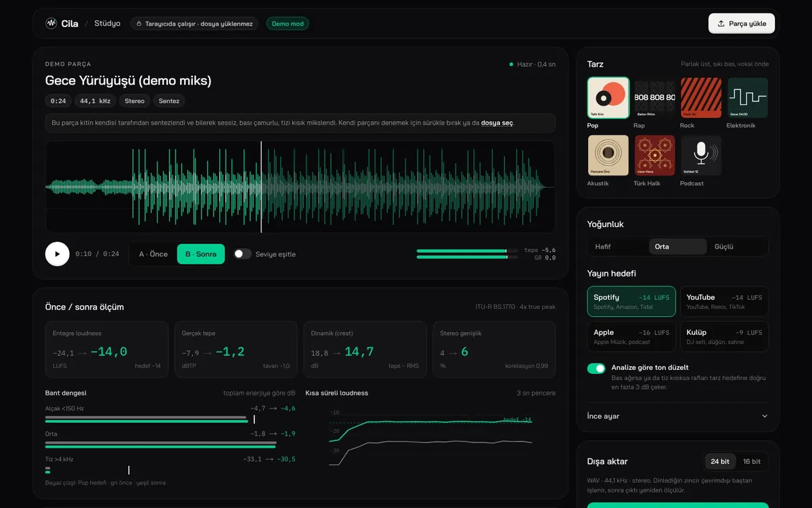Click the Gerçek tepe card
Viewport: 812px width, 508px height.
tap(235, 350)
